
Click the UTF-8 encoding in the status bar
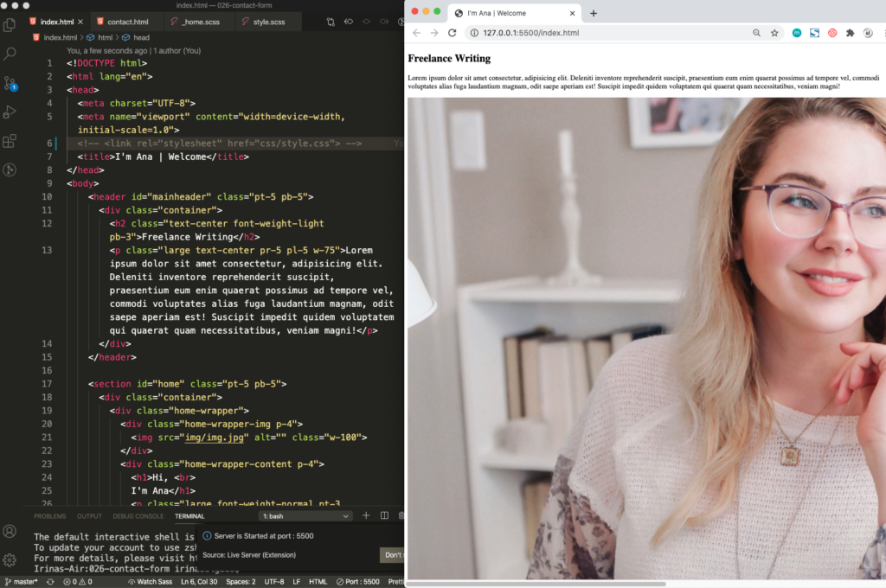click(x=274, y=582)
